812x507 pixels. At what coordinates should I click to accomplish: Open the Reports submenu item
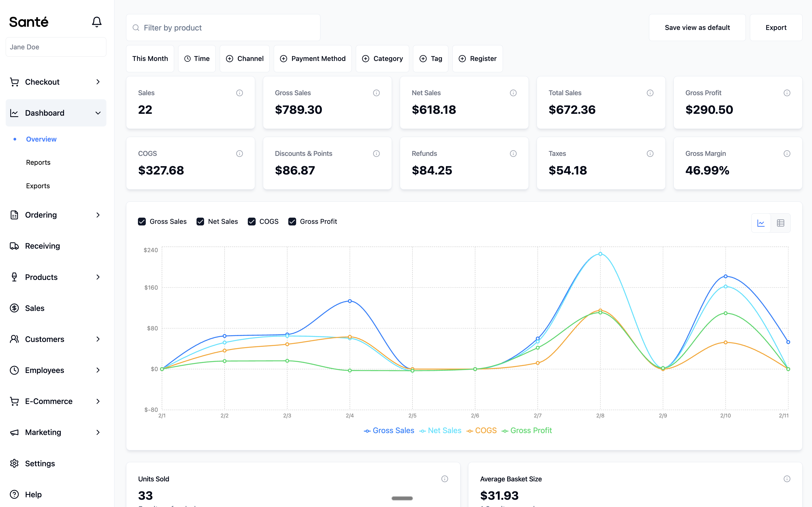coord(38,163)
